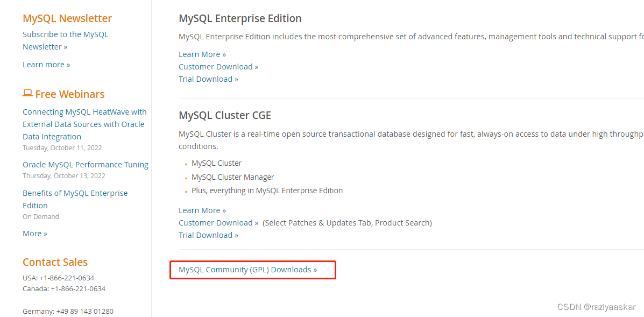Expand the Community GPL Downloads chevron
The height and width of the screenshot is (317, 644).
pyautogui.click(x=316, y=270)
